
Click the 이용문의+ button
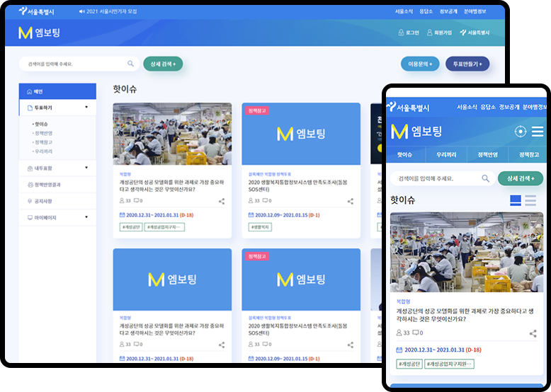click(420, 64)
